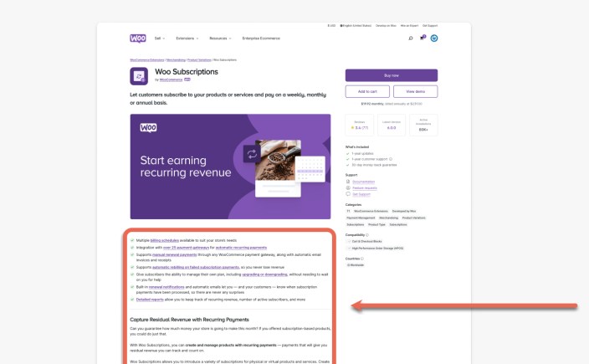Open WooCommerce Extensions breadcrumb link
589x364 pixels.
click(x=147, y=60)
